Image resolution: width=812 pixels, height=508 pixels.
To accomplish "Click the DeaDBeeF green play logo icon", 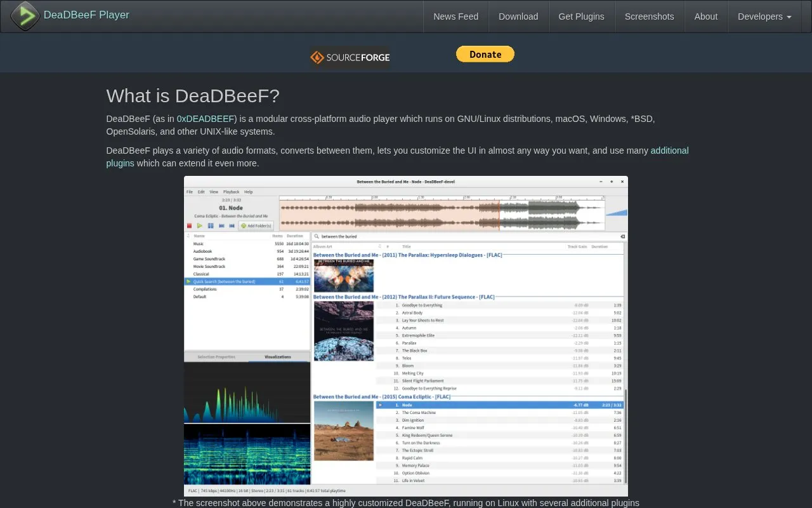I will (25, 16).
